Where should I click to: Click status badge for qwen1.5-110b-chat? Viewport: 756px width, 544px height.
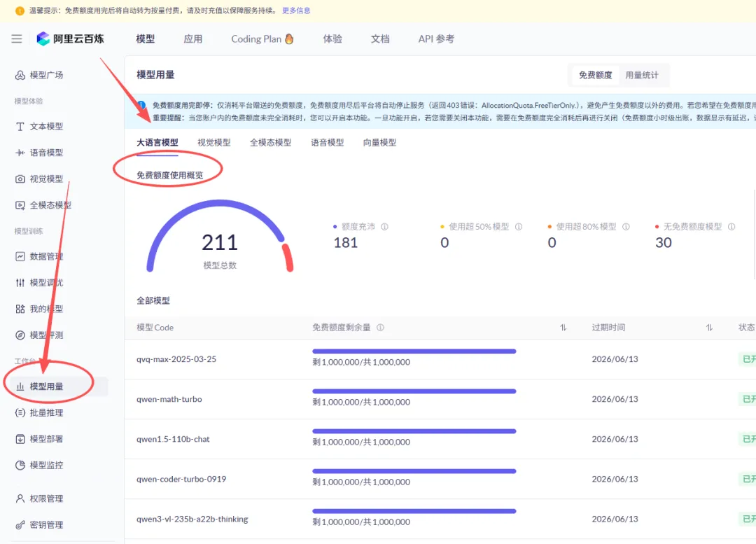click(748, 439)
